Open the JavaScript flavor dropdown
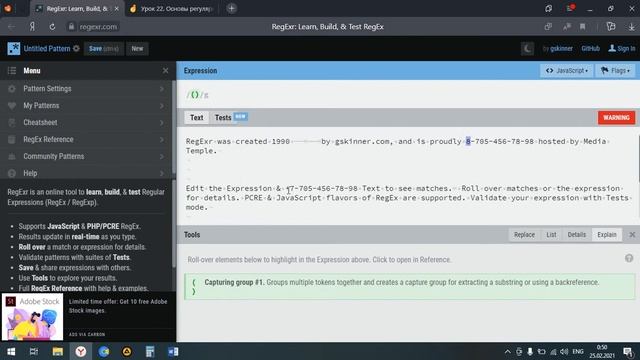Viewport: 640px width, 360px height. [567, 71]
